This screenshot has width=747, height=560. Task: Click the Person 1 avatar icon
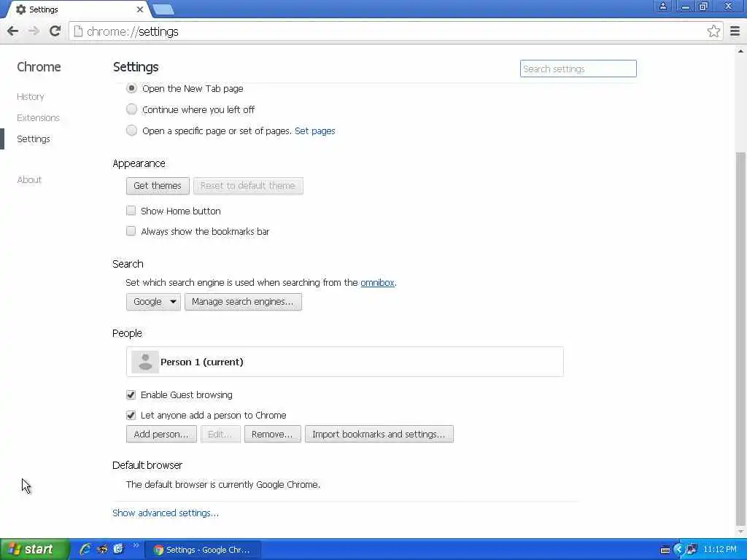(x=145, y=362)
